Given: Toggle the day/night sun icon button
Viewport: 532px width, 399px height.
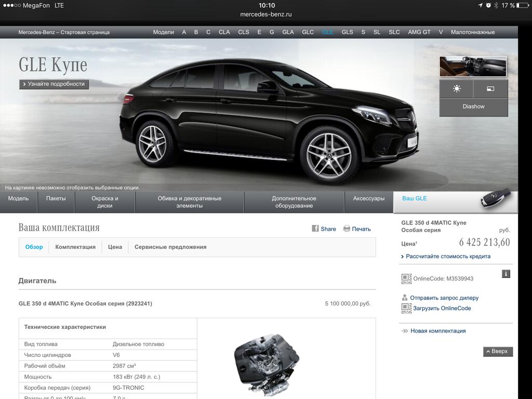Looking at the screenshot, I should 456,89.
